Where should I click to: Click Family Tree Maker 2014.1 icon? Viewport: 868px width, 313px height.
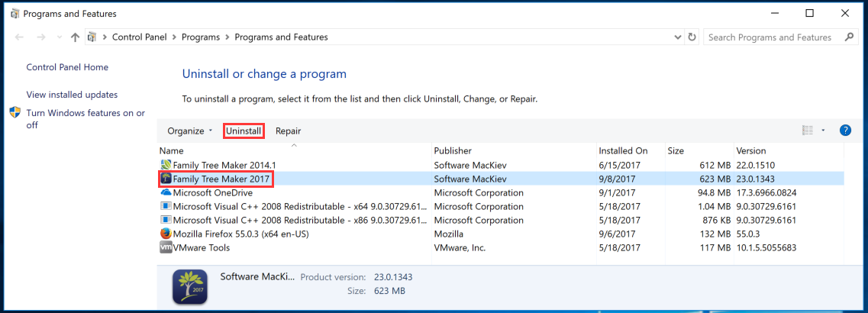pyautogui.click(x=166, y=165)
